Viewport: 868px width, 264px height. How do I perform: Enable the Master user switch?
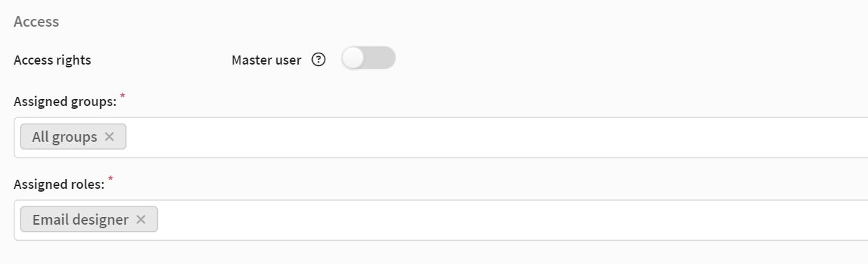point(369,59)
